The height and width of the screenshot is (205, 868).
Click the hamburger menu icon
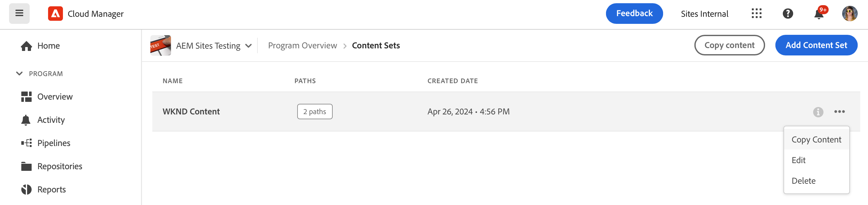pos(19,14)
